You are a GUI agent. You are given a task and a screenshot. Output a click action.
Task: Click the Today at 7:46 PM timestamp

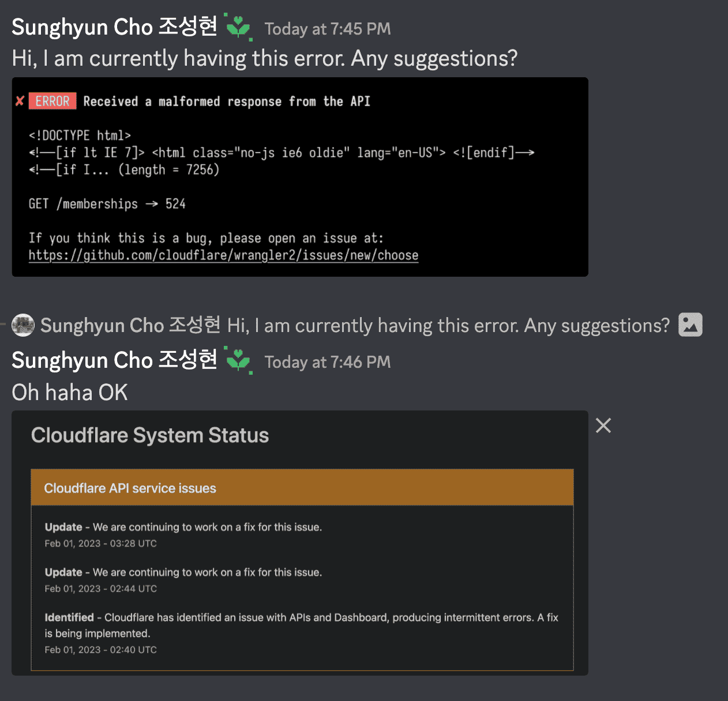tap(327, 362)
